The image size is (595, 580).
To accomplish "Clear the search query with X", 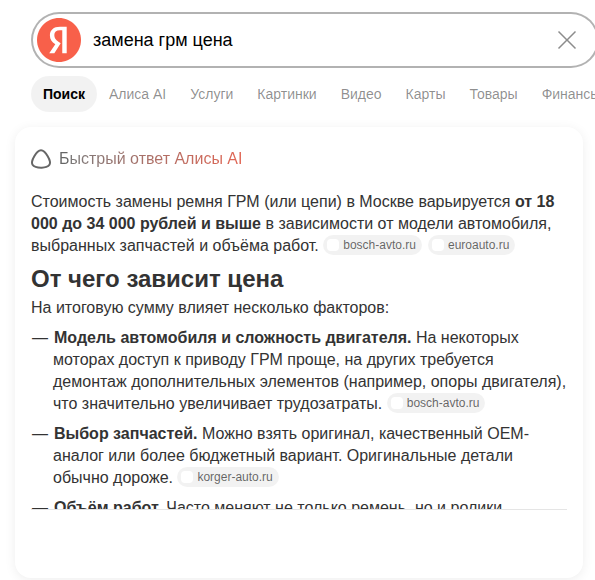I will click(567, 40).
